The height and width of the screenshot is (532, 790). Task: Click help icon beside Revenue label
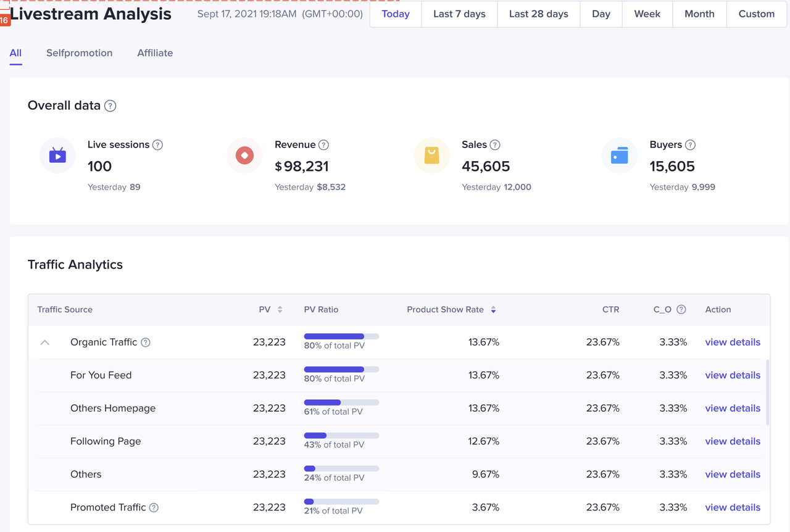pos(323,145)
